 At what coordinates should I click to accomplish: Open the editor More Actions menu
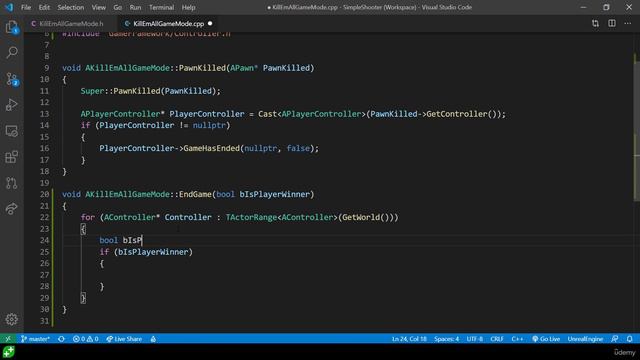point(628,24)
